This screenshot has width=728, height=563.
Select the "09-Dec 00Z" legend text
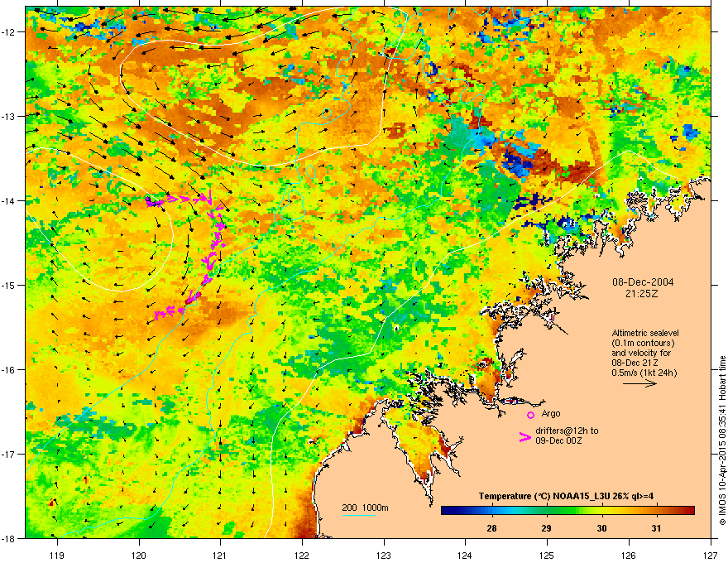tap(558, 440)
